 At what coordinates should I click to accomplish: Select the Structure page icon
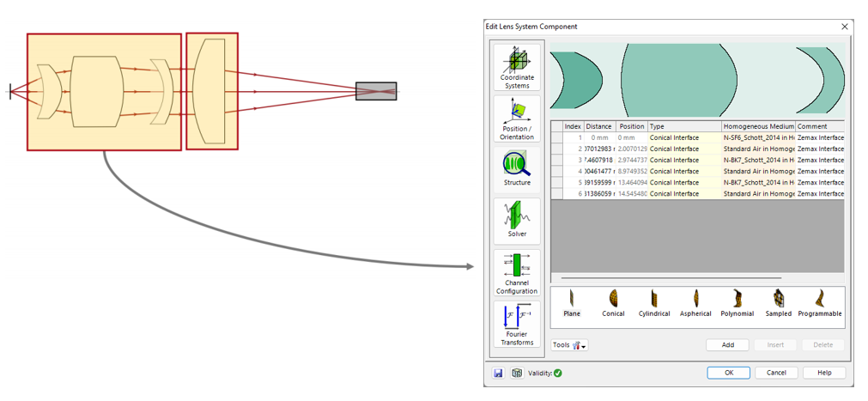[x=517, y=170]
